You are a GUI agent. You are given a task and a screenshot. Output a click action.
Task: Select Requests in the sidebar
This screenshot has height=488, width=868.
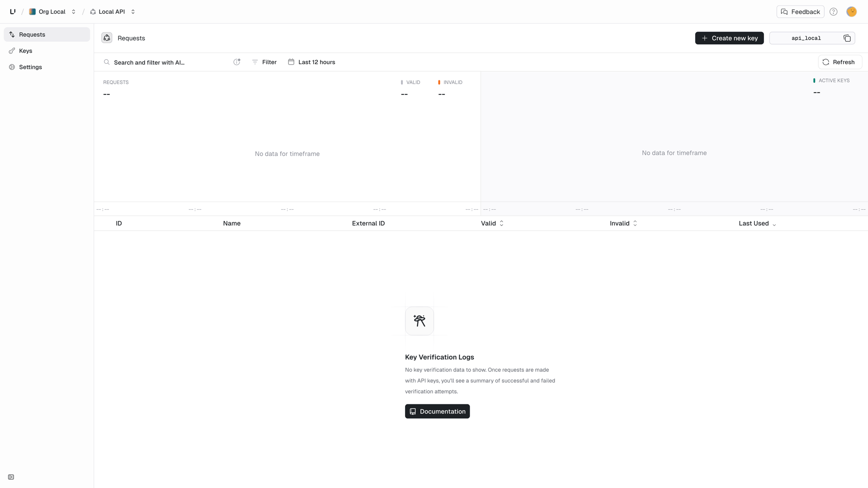[x=47, y=34]
